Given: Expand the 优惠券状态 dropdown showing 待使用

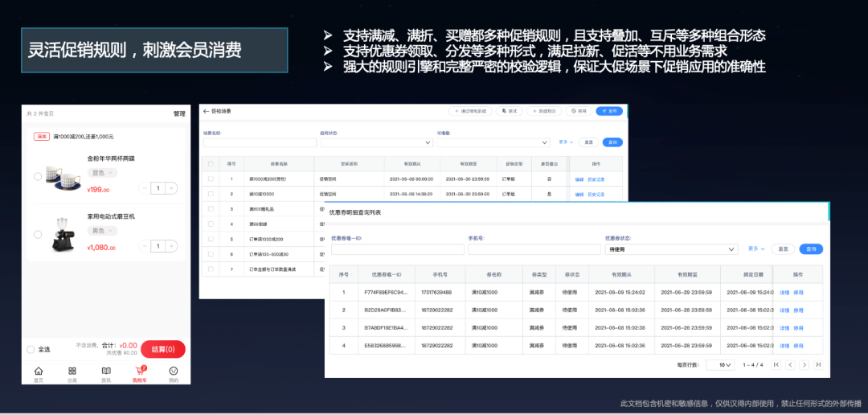Looking at the screenshot, I should tap(670, 249).
